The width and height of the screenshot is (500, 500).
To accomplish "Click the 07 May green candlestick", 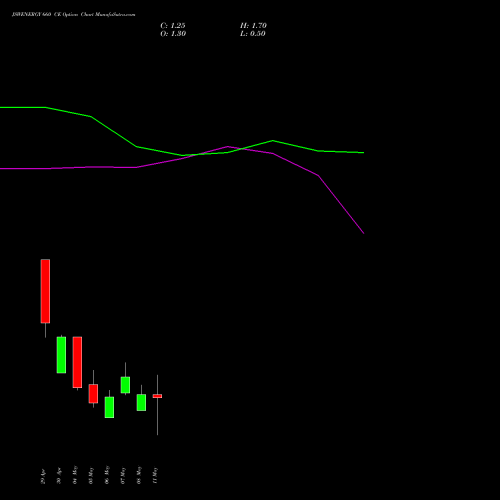I will (x=125, y=385).
